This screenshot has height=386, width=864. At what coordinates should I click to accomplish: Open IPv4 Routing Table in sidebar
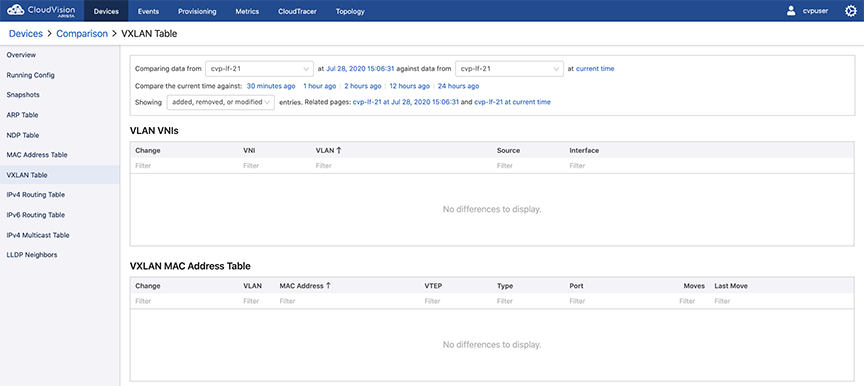coord(36,195)
